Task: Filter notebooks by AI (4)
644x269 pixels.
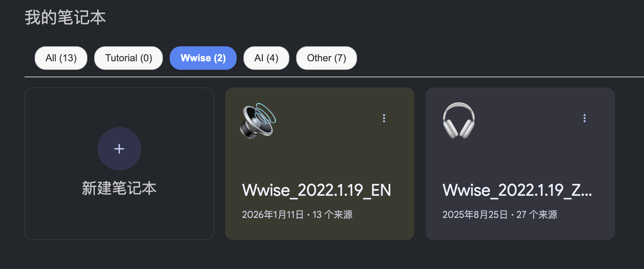Action: pos(266,58)
